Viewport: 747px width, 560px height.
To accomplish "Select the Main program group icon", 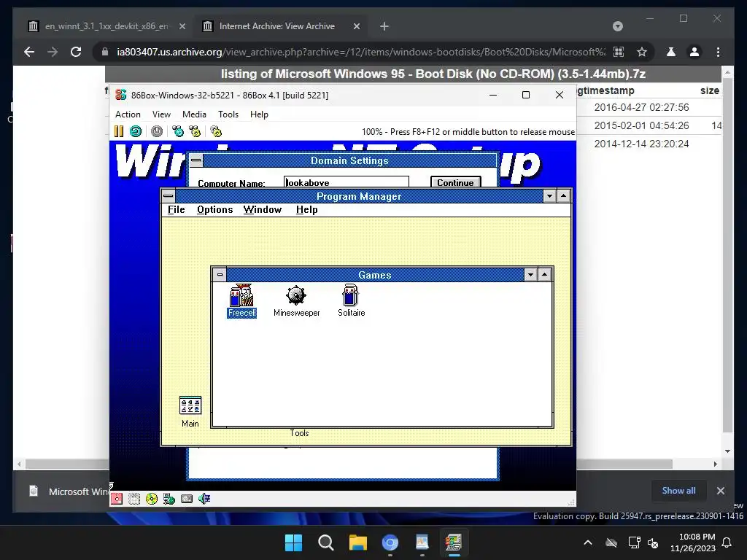I will [190, 411].
